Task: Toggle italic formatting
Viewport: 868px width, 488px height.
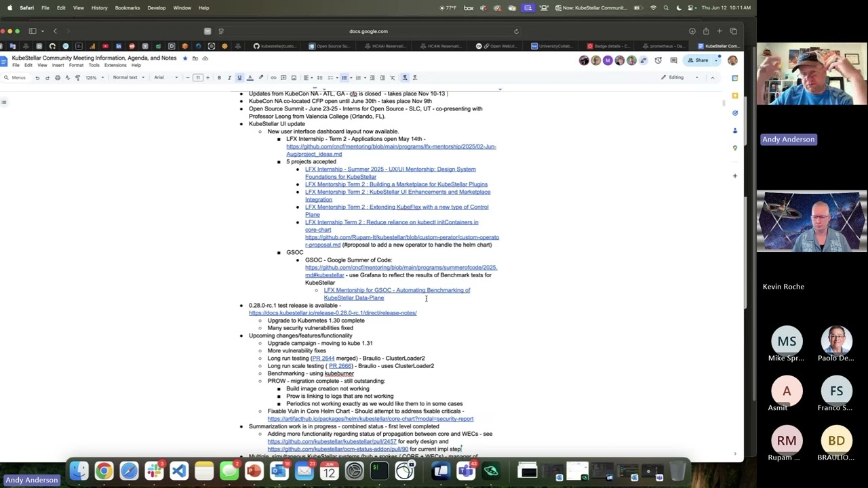Action: (x=229, y=77)
